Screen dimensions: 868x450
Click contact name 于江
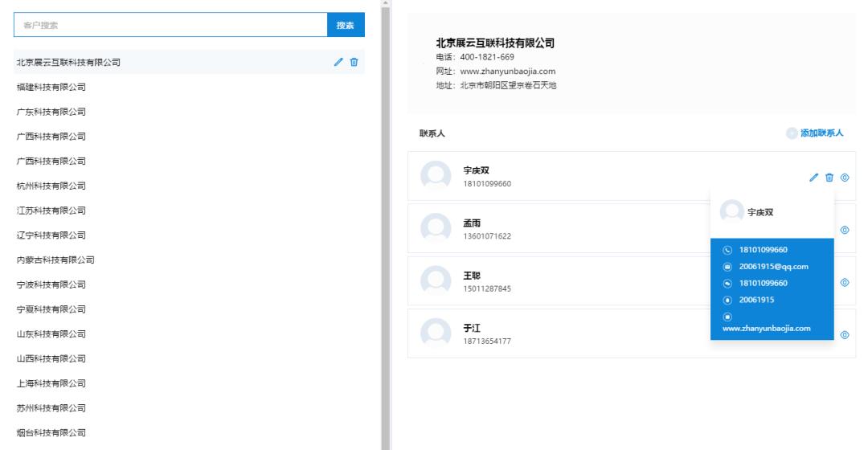[x=472, y=328]
